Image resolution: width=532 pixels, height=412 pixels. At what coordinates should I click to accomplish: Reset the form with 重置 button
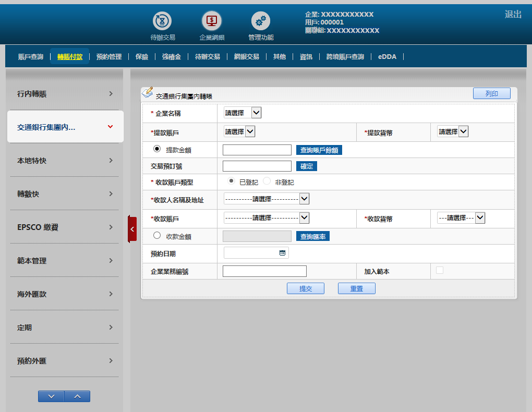(x=357, y=288)
